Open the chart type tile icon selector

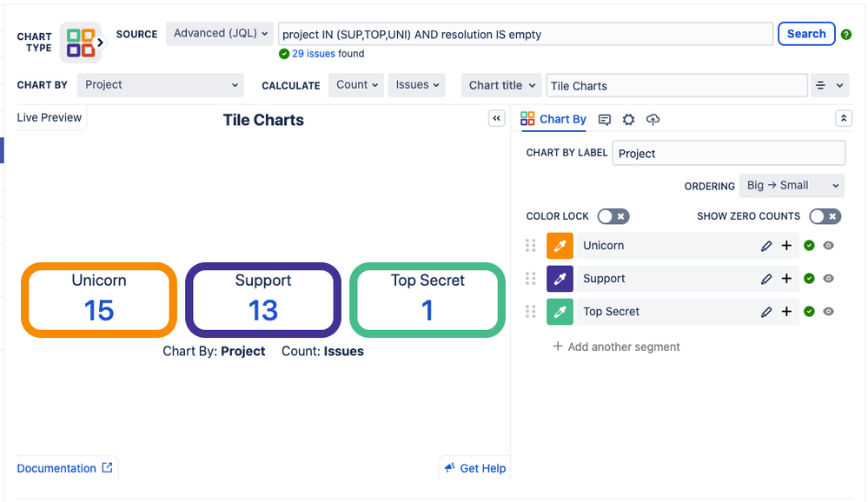[x=82, y=43]
